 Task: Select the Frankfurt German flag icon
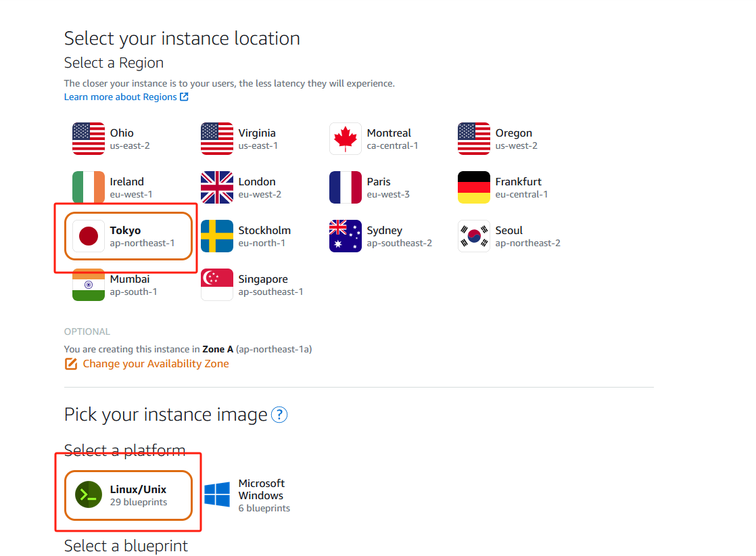click(x=474, y=187)
